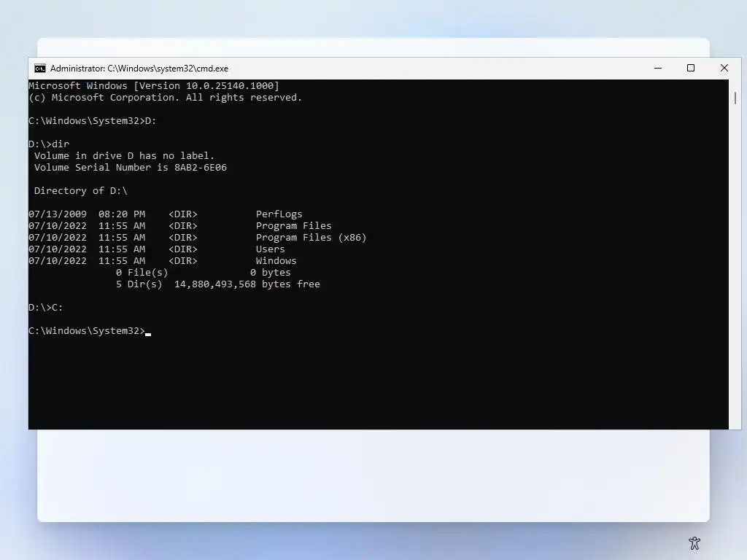Click the 'Windows' directory entry

pyautogui.click(x=276, y=261)
